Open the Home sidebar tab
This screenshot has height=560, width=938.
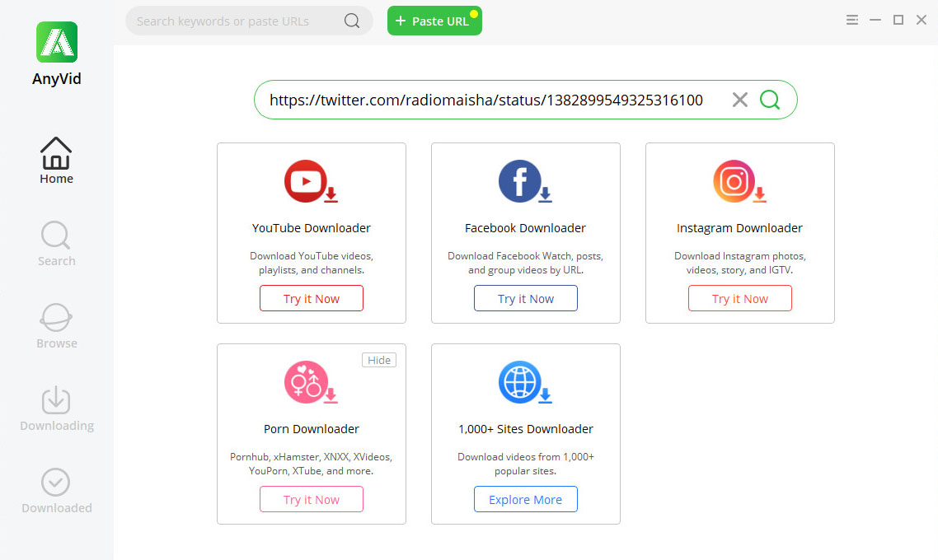(x=56, y=161)
